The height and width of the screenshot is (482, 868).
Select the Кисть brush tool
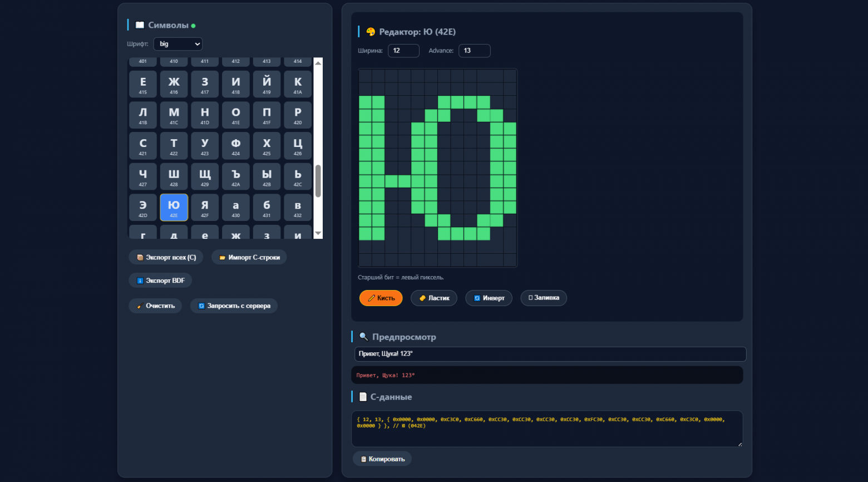coord(381,298)
